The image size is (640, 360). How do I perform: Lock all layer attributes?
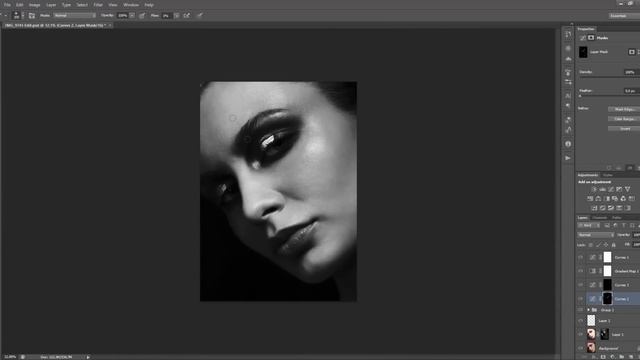tap(613, 245)
